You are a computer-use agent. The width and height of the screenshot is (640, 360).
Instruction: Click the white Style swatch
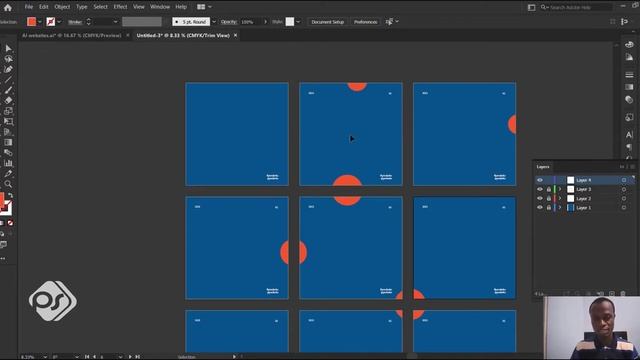click(289, 22)
